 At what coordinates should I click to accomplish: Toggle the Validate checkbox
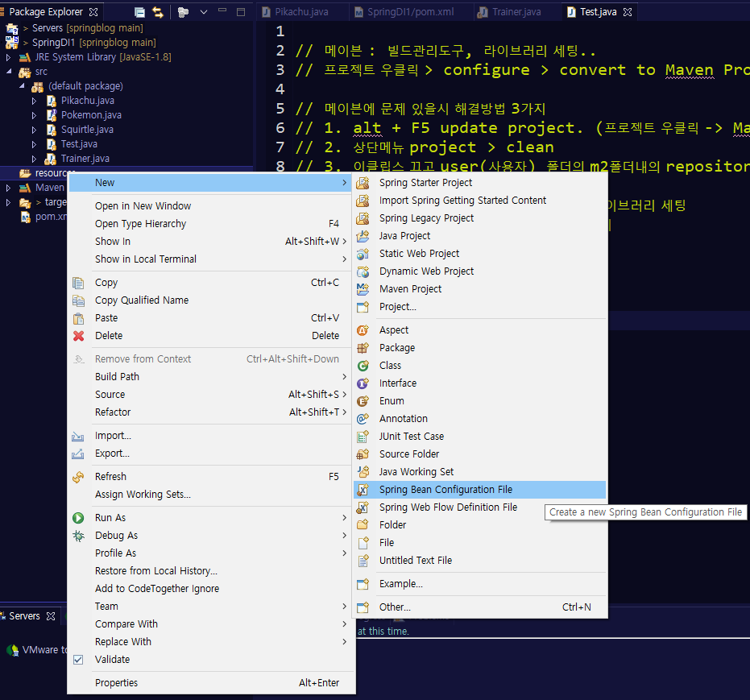tap(78, 660)
